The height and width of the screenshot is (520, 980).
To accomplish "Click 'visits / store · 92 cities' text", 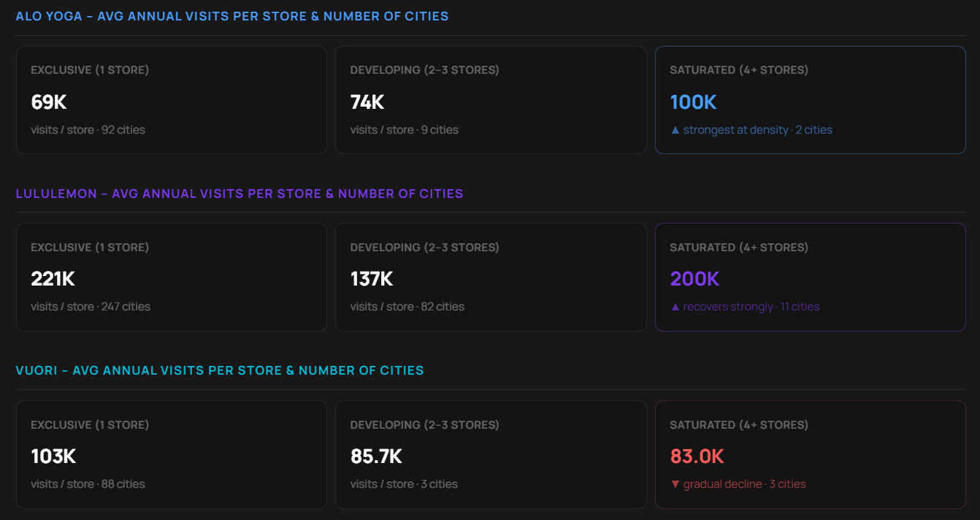I will 88,130.
